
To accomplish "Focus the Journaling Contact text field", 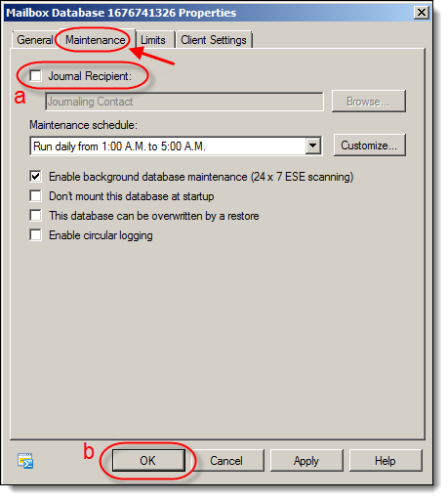I will pyautogui.click(x=184, y=102).
